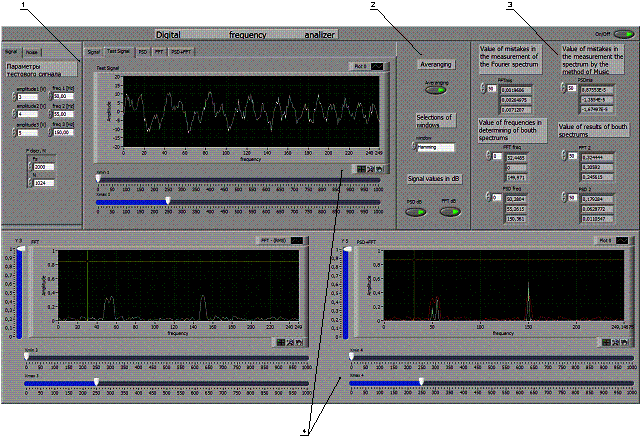Step freq 1 value arrows
Image resolution: width=641 pixels, height=440 pixels.
click(x=51, y=96)
